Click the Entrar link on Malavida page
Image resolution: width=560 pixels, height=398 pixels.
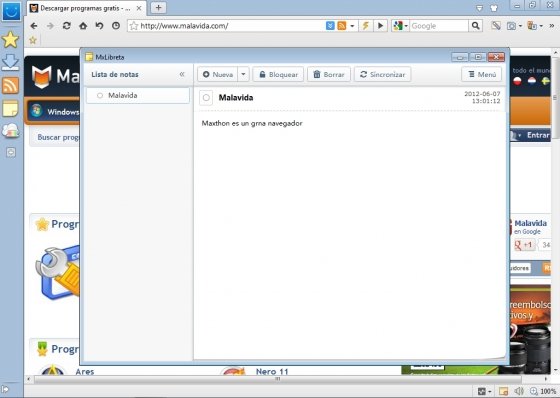click(538, 135)
